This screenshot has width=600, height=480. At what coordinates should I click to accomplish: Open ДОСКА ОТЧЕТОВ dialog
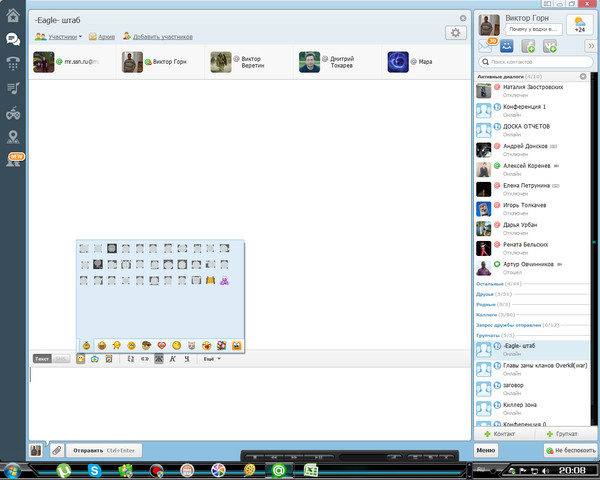(532, 130)
